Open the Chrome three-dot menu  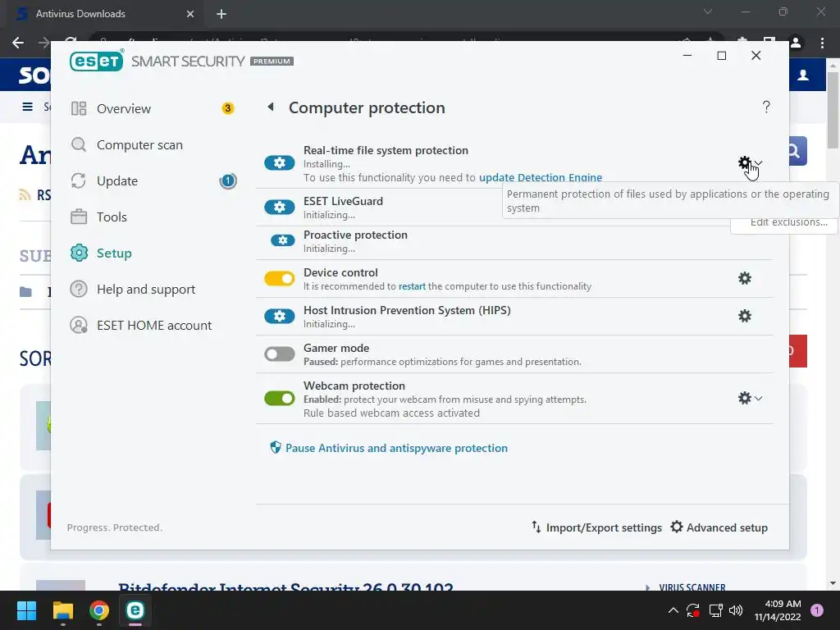pos(822,43)
